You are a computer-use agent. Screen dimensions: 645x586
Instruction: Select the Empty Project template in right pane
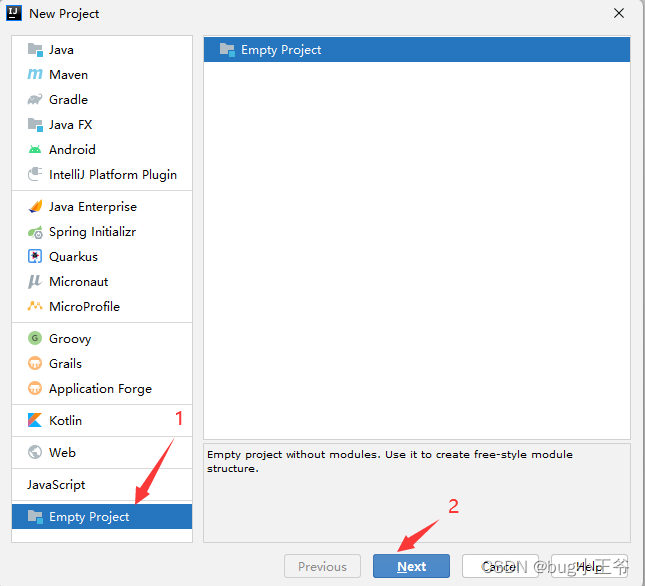[x=417, y=50]
